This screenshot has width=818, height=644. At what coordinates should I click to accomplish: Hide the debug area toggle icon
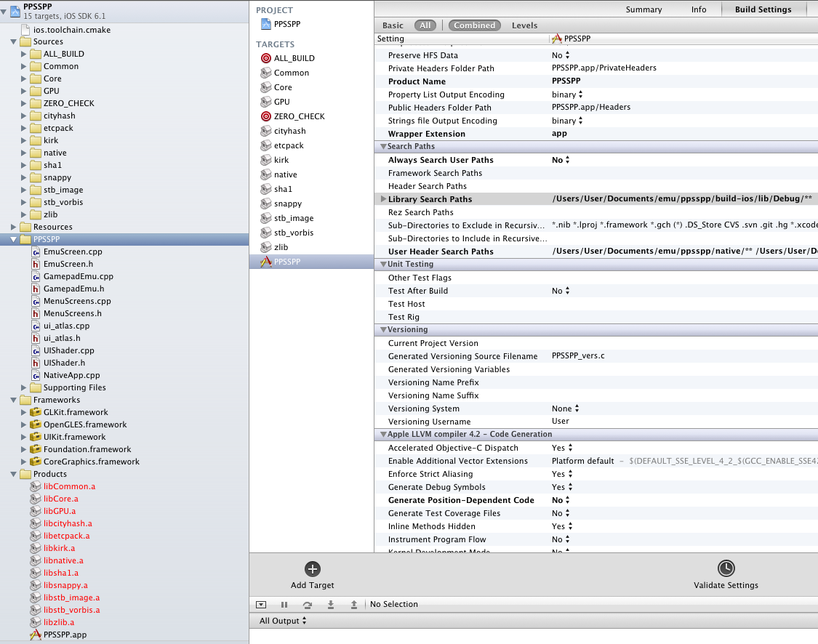click(262, 605)
